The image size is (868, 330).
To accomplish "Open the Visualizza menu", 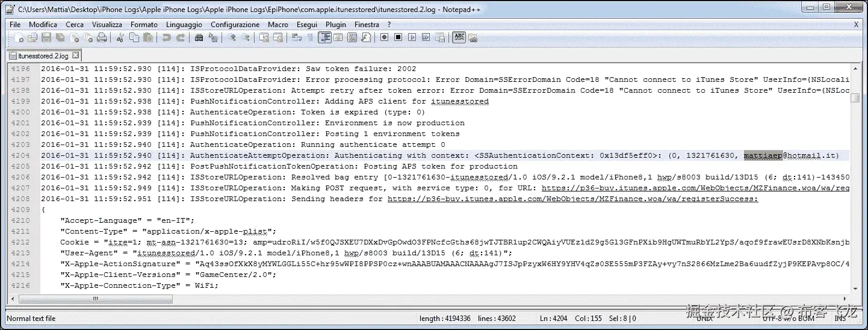I will pos(107,25).
